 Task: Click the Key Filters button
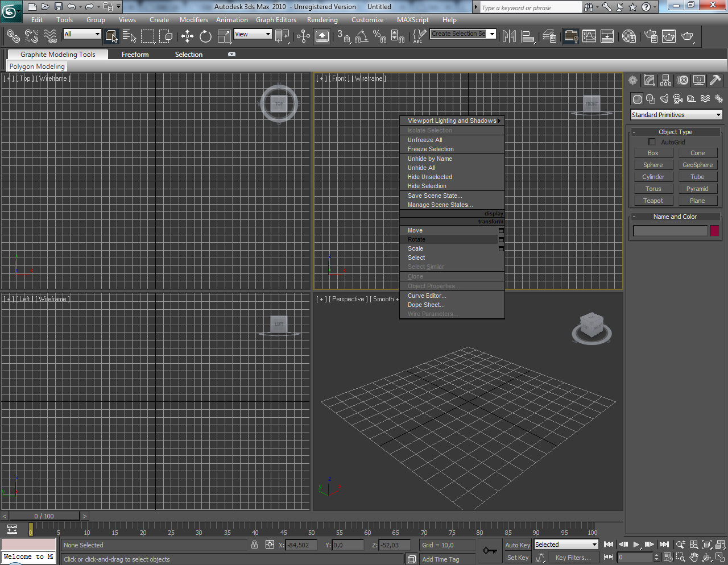(x=573, y=558)
